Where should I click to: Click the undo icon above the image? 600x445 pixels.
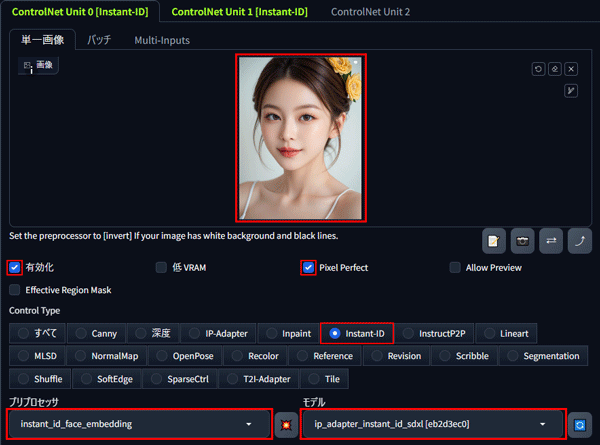[x=538, y=69]
